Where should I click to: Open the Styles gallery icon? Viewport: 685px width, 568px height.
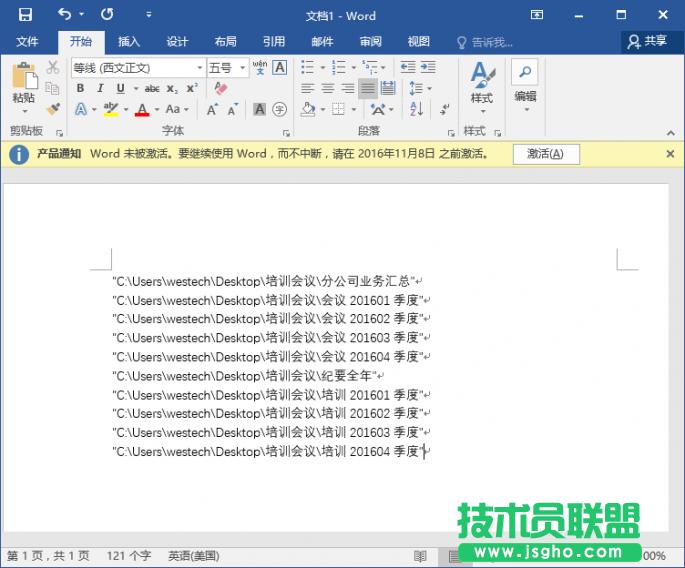click(482, 81)
